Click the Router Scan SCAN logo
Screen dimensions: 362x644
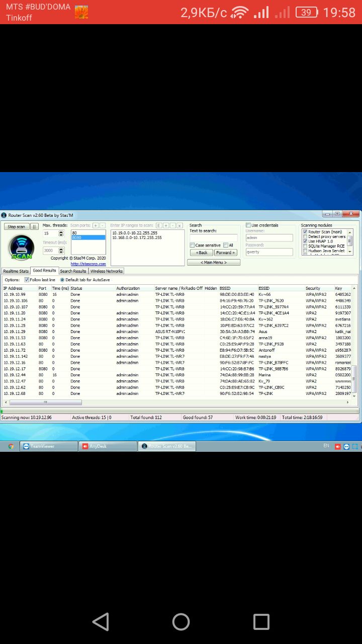click(21, 247)
